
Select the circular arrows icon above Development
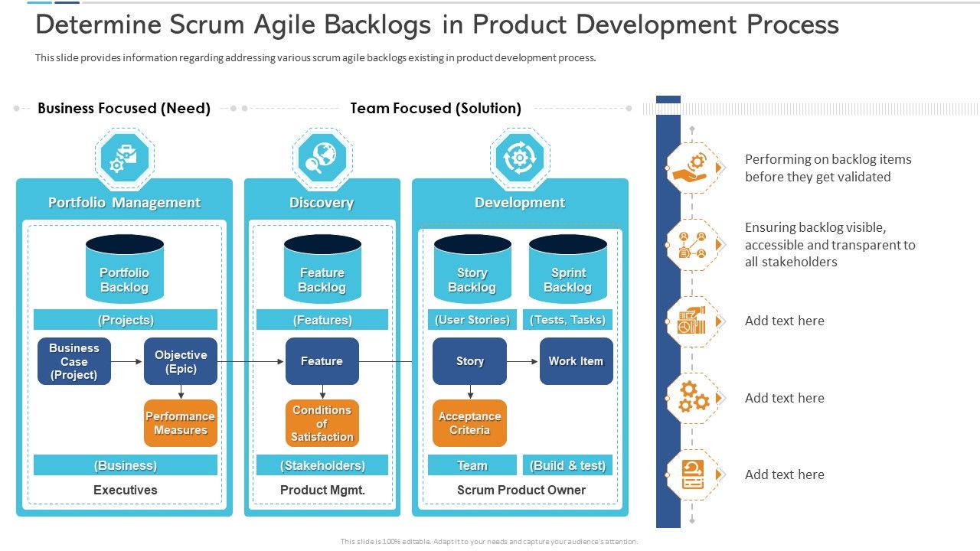519,158
